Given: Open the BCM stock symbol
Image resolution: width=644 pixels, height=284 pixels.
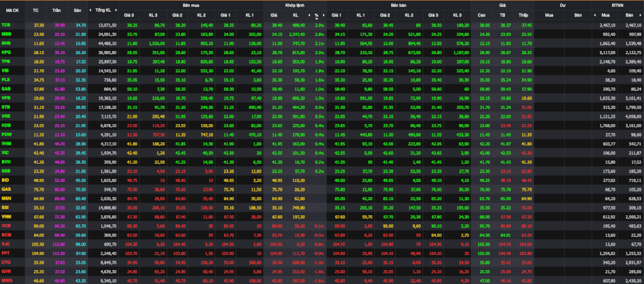Looking at the screenshot, I should [x=6, y=234].
